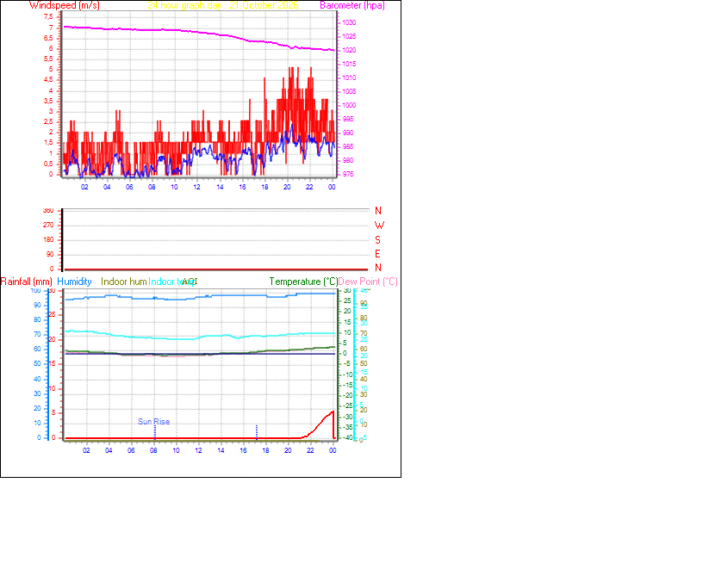Click the "7,5" windspeed axis value
Viewport: 703px width, 588px height.
pos(48,17)
